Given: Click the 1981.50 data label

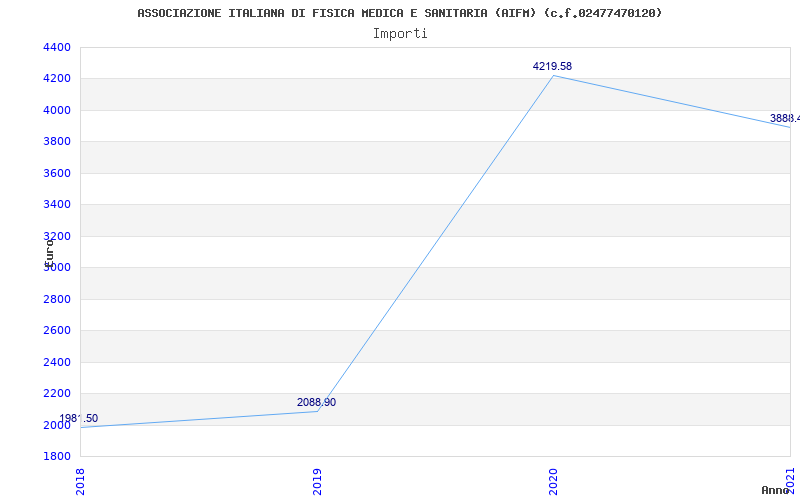Looking at the screenshot, I should 78,419.
